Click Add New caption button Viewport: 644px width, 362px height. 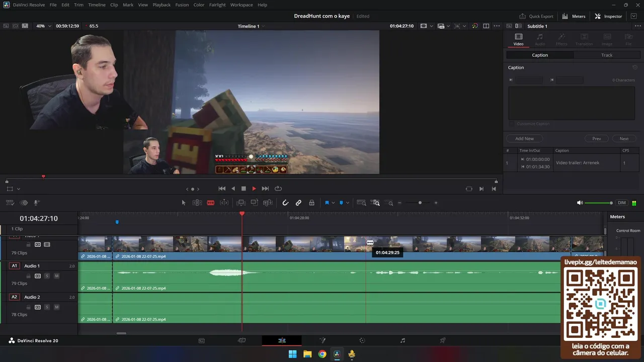pos(524,138)
